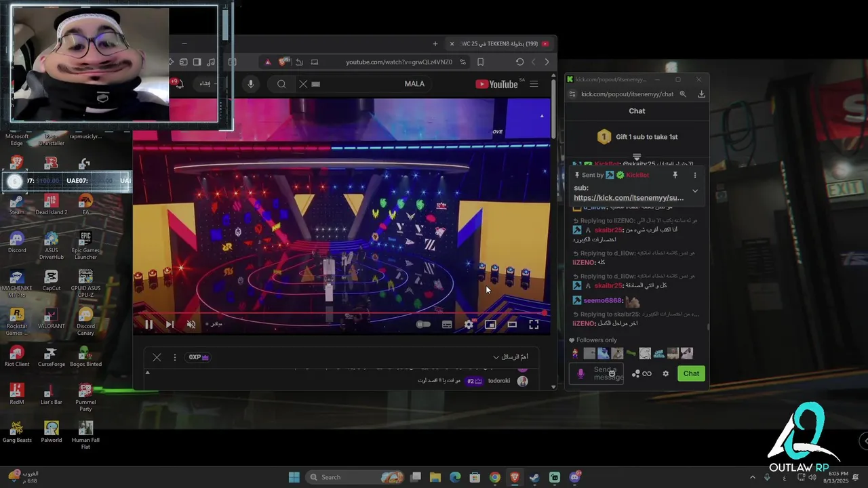
Task: Unpin the KickBot pinned message
Action: 675,175
